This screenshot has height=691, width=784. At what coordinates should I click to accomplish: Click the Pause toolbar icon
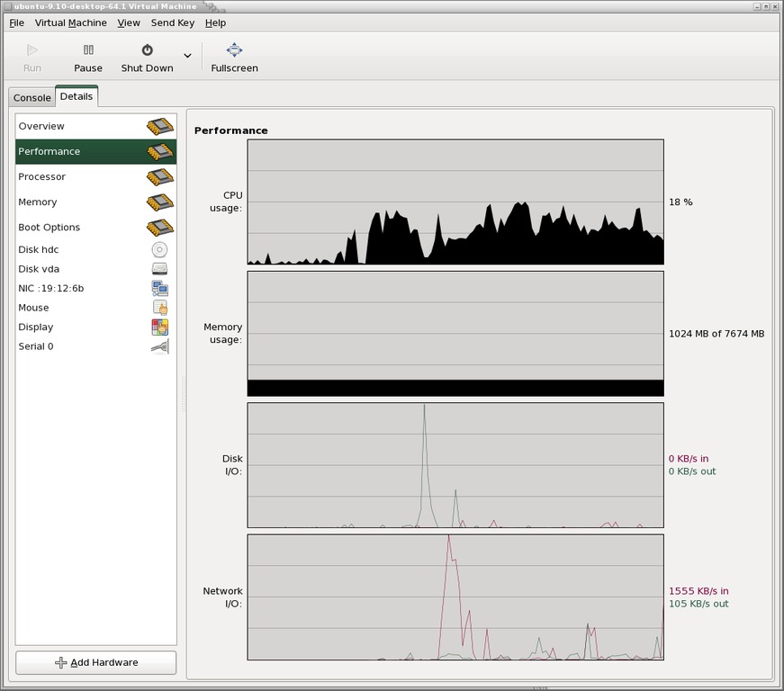pyautogui.click(x=88, y=50)
